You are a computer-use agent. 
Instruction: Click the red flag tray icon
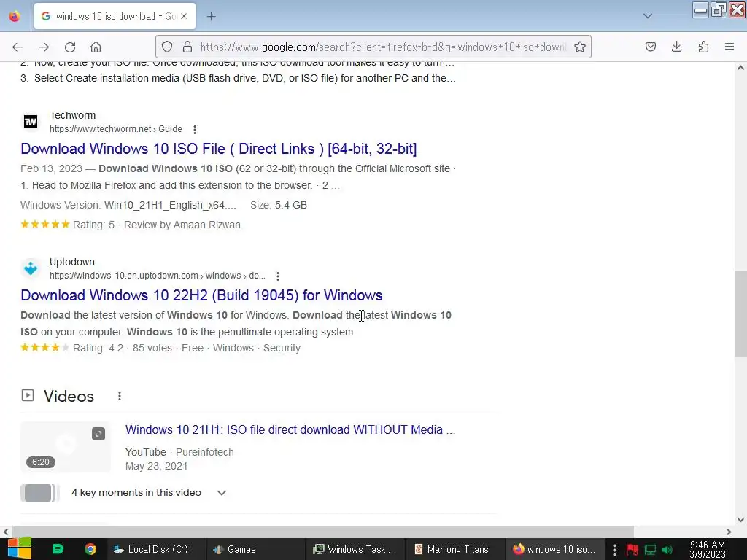632,550
